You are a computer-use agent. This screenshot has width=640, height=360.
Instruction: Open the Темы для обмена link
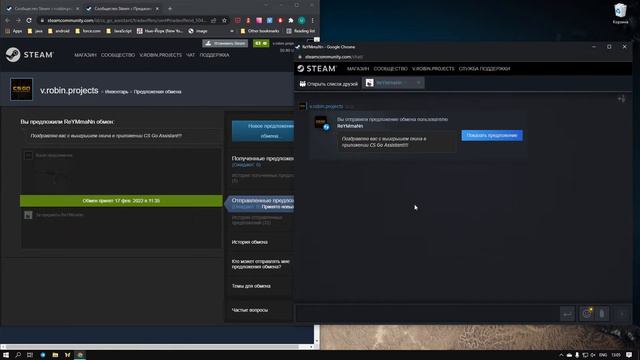point(251,286)
